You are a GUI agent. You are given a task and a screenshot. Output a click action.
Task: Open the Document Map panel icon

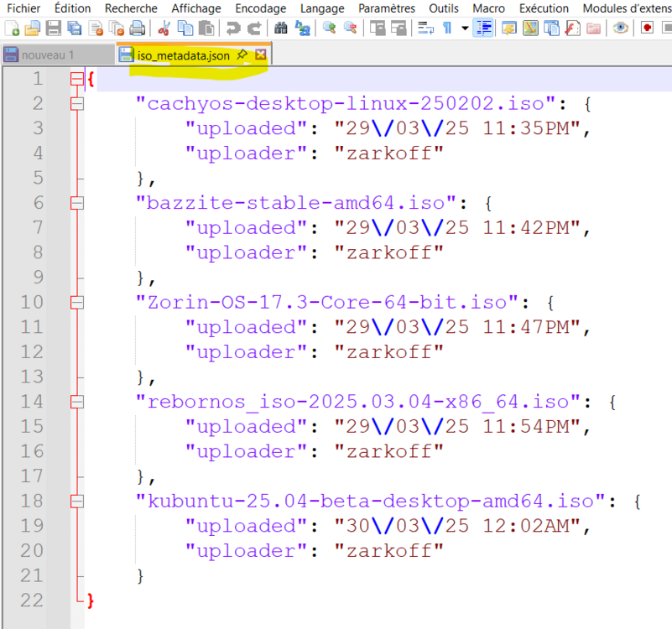[x=530, y=29]
